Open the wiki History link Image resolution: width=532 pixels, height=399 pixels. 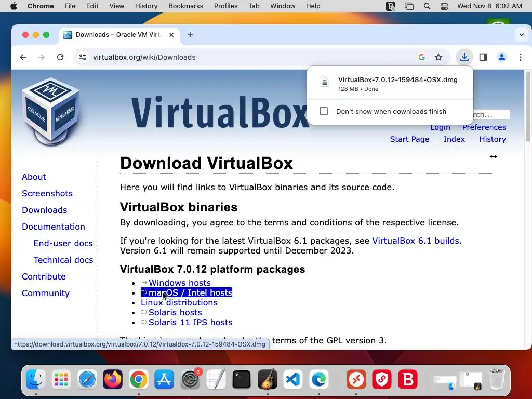pos(493,139)
